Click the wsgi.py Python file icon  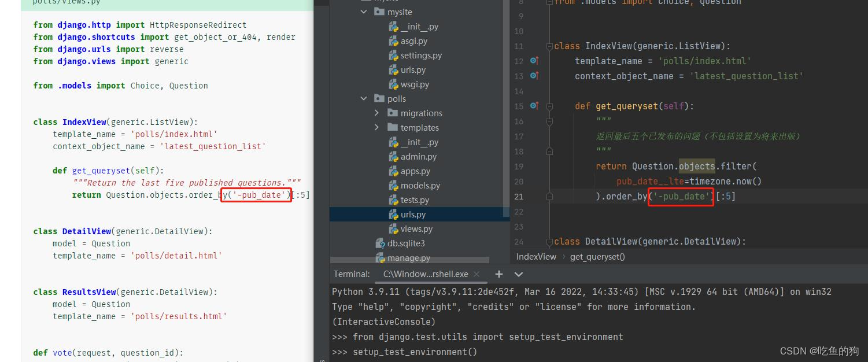click(x=393, y=84)
